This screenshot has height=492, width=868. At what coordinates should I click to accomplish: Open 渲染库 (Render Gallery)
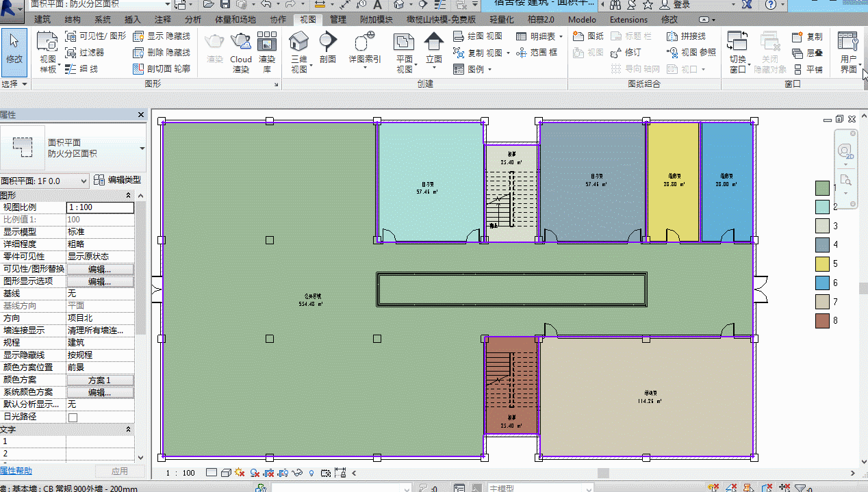[267, 52]
